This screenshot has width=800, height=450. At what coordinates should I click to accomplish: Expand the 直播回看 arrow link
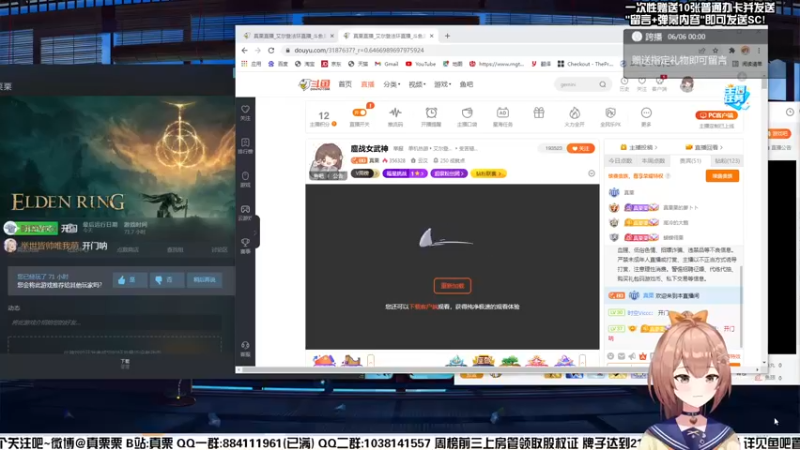point(705,147)
